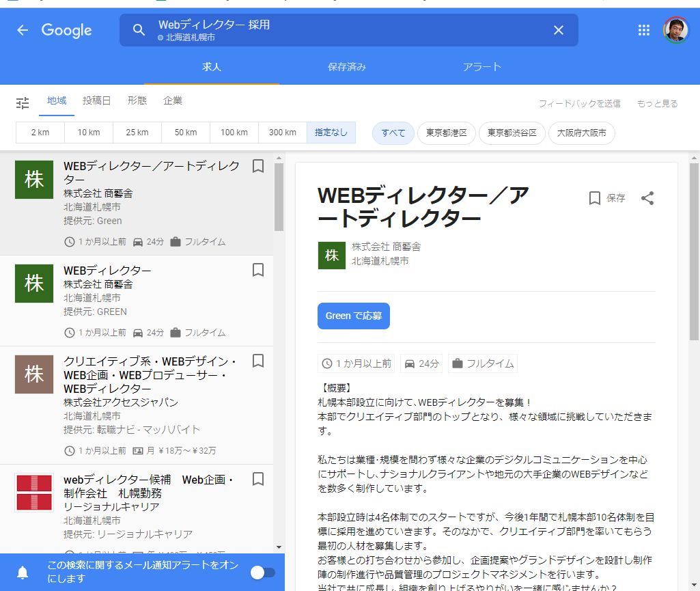Click the back arrow beside Google logo
The height and width of the screenshot is (591, 700).
coord(23,30)
